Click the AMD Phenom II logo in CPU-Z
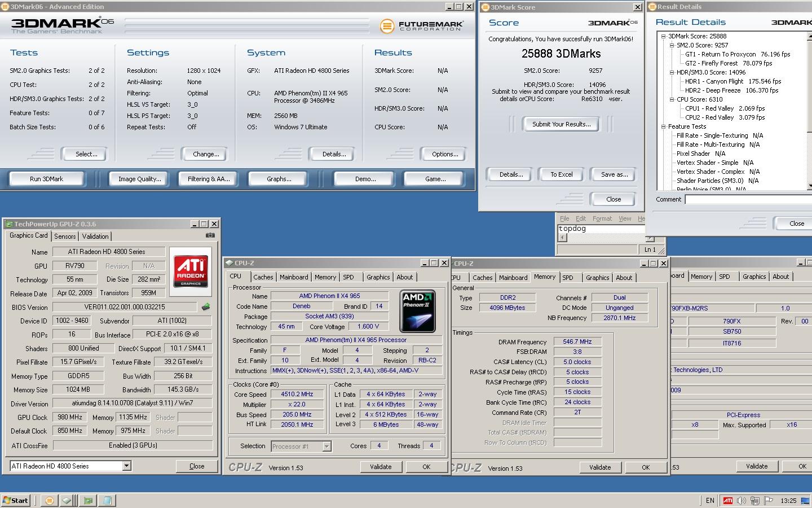 coord(417,311)
